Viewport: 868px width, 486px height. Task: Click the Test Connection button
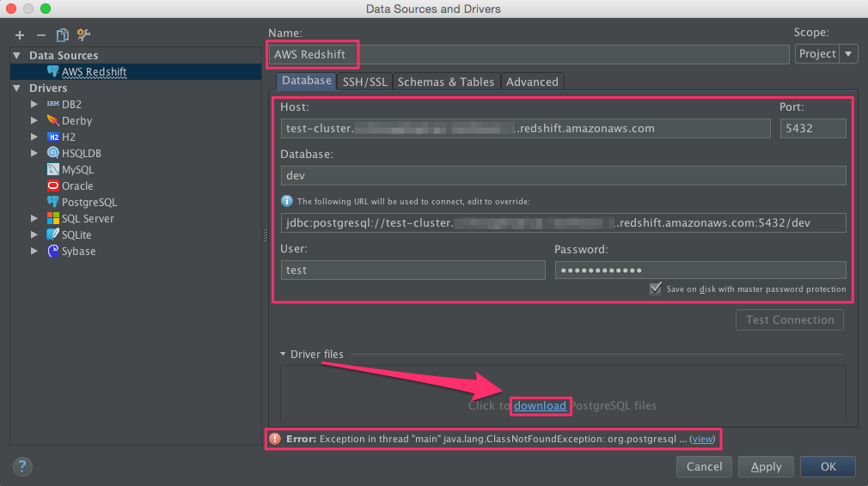(790, 319)
